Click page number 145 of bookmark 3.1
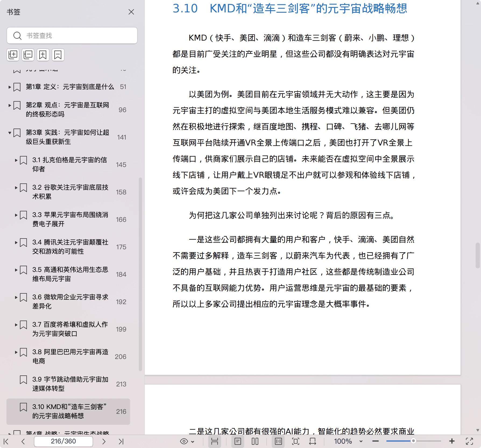The width and height of the screenshot is (481, 448). click(121, 165)
